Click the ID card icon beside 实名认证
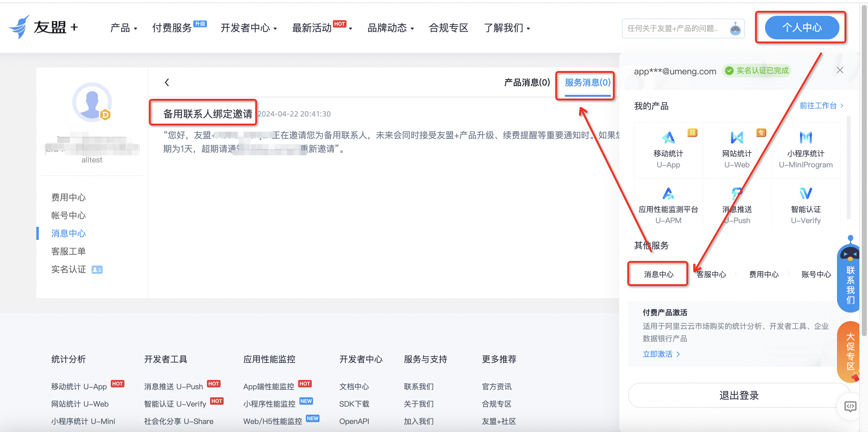 tap(97, 270)
